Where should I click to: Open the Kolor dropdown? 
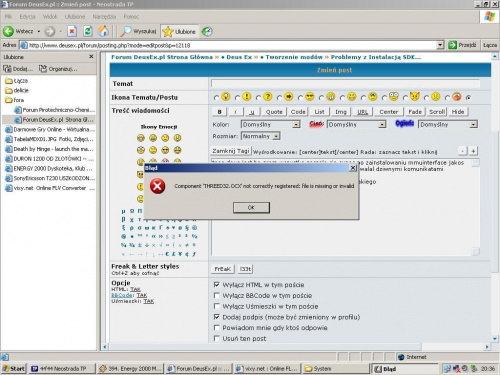click(x=270, y=124)
